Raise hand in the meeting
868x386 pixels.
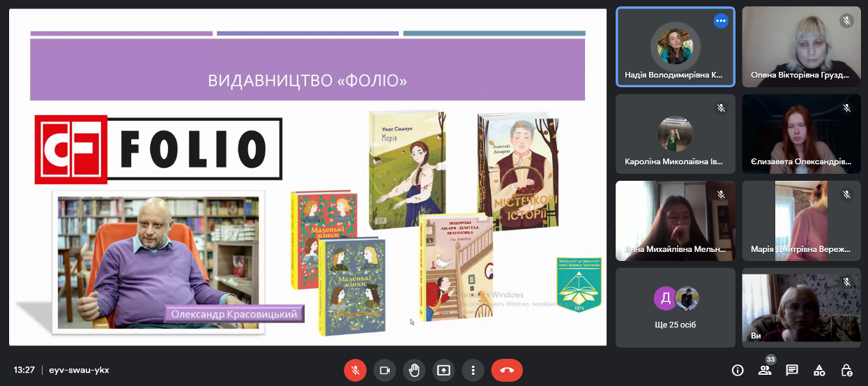pos(414,370)
